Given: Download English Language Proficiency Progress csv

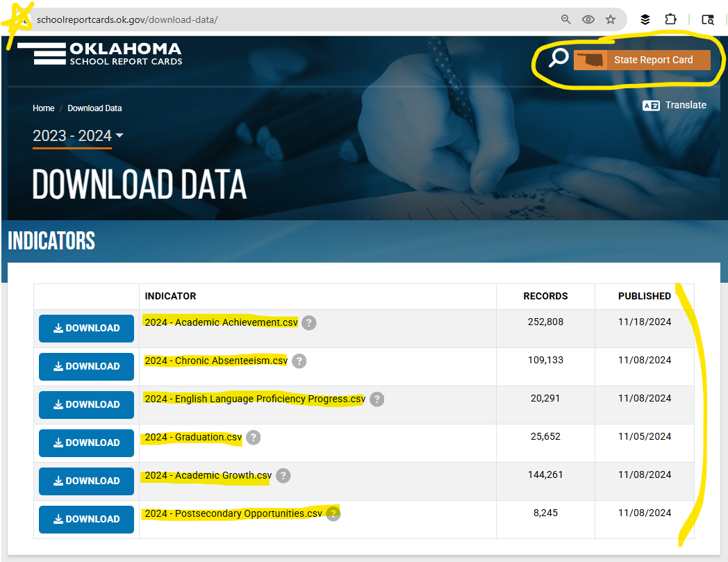Looking at the screenshot, I should point(86,404).
